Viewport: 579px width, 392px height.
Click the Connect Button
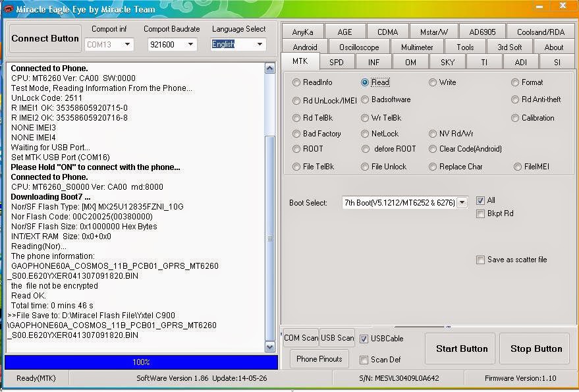[45, 38]
